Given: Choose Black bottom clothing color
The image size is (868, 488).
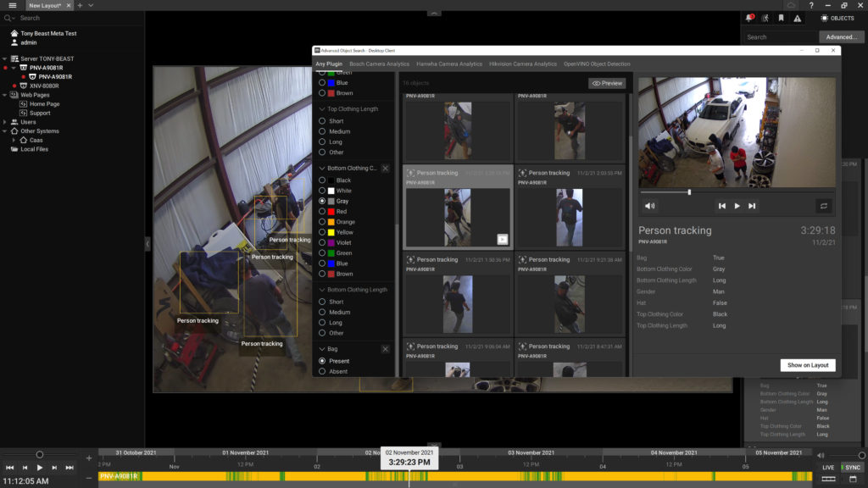Looking at the screenshot, I should click(322, 180).
